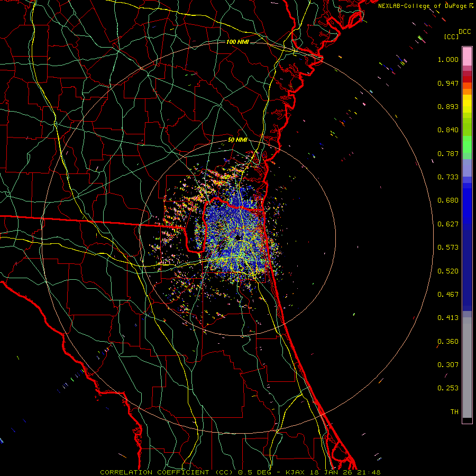The width and height of the screenshot is (476, 476).
Task: Select the 0.947 color scale value
Action: [x=448, y=83]
